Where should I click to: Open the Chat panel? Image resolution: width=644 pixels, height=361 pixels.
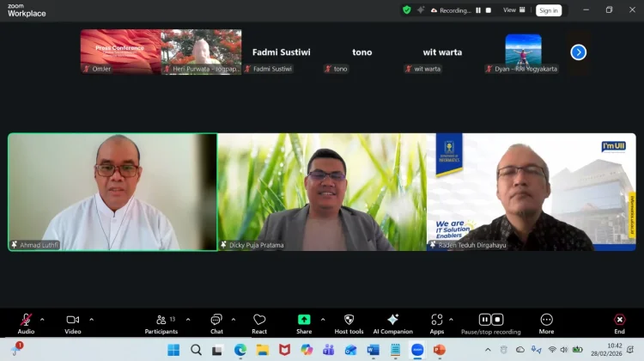[x=216, y=323]
